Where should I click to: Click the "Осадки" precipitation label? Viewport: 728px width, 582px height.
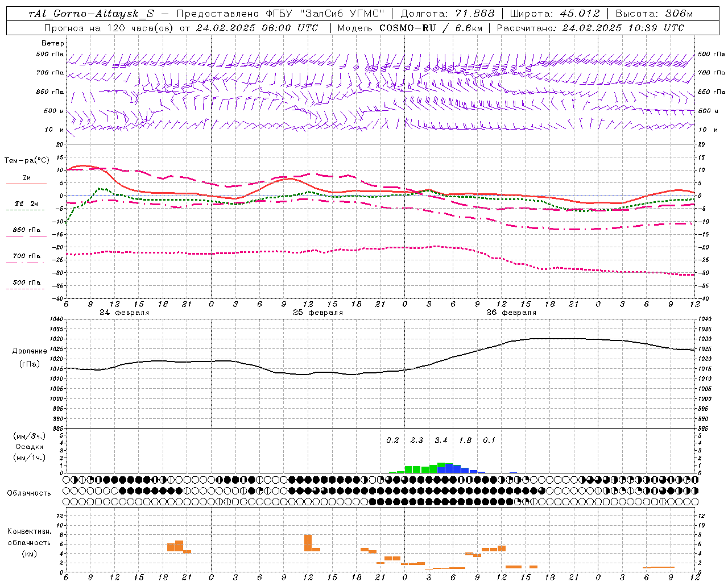click(30, 447)
